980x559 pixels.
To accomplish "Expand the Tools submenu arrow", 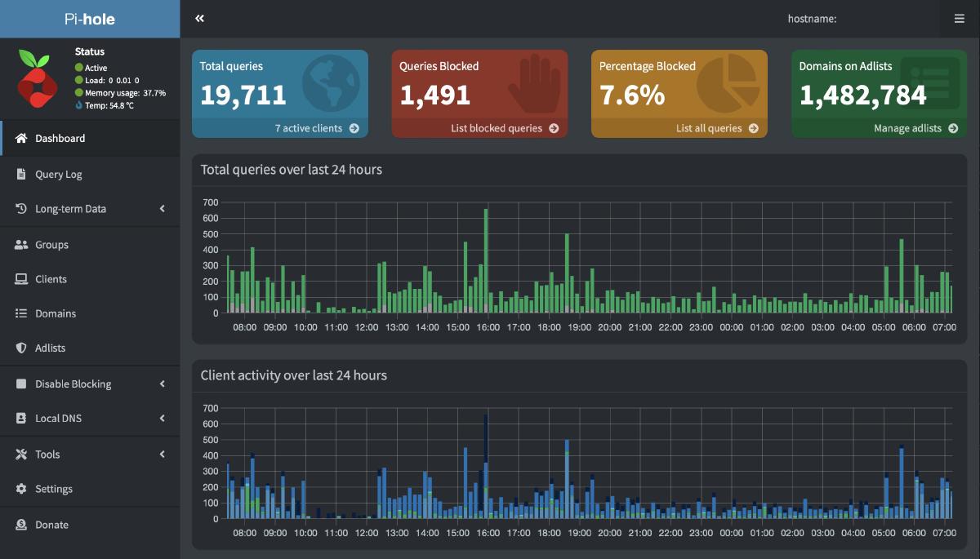I will click(162, 455).
